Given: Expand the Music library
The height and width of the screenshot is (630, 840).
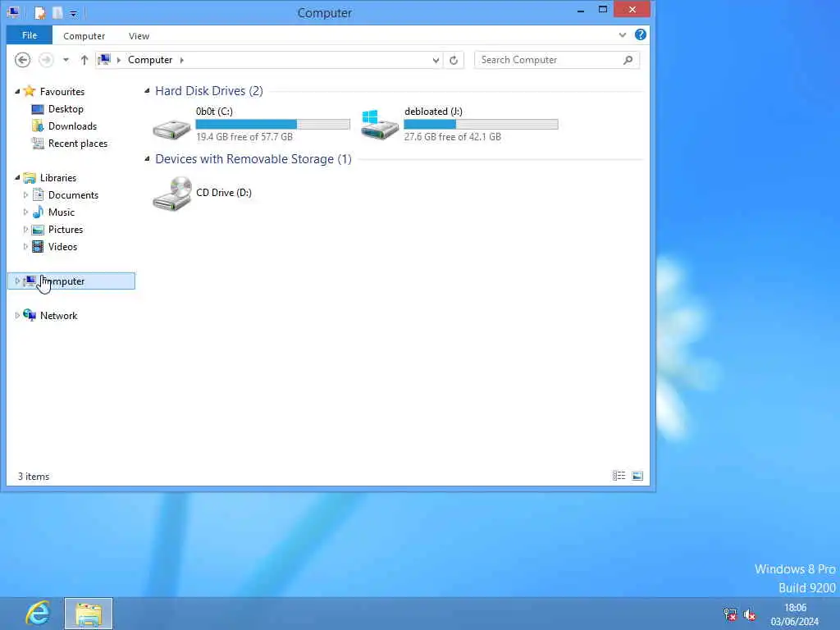Looking at the screenshot, I should click(25, 212).
